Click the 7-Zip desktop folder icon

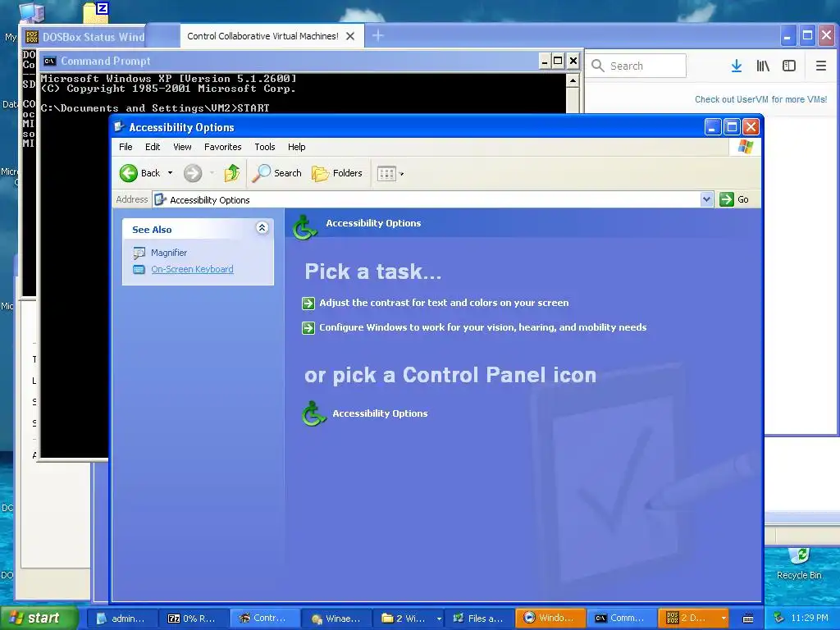tap(97, 11)
